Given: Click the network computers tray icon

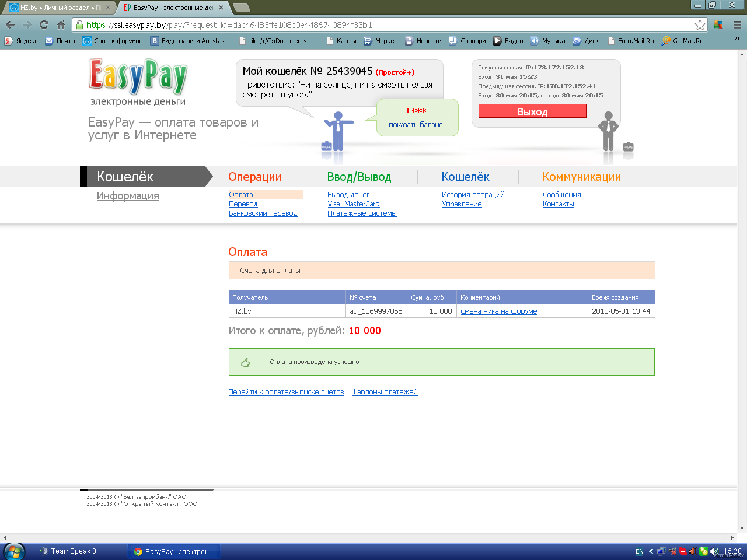Looking at the screenshot, I should point(661,551).
